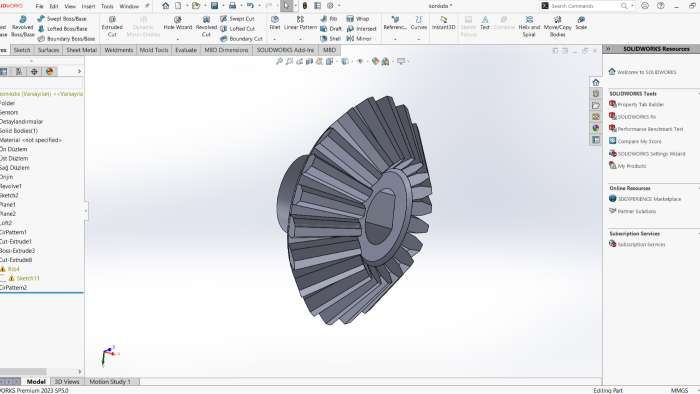Activate the Helix and Spiral tool
The height and width of the screenshot is (394, 700).
click(529, 27)
